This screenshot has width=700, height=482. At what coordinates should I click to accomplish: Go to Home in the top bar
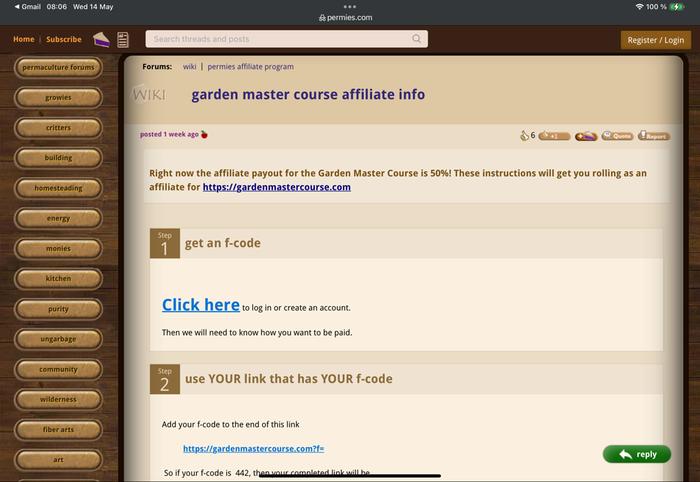coord(23,40)
